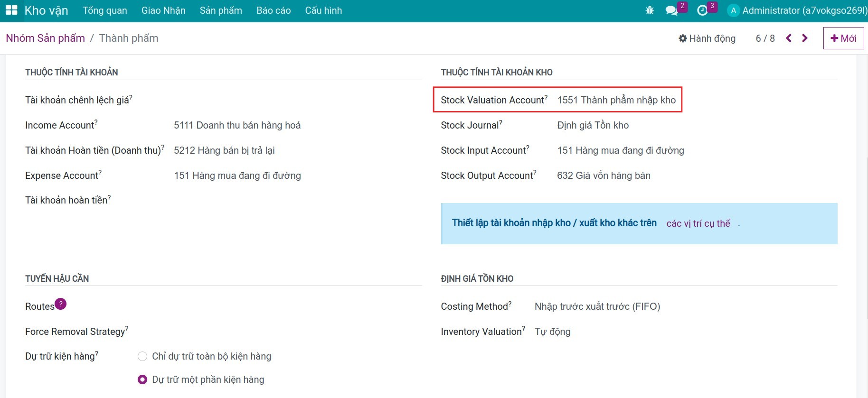Image resolution: width=868 pixels, height=398 pixels.
Task: Open the Giao Nhận menu
Action: pos(163,10)
